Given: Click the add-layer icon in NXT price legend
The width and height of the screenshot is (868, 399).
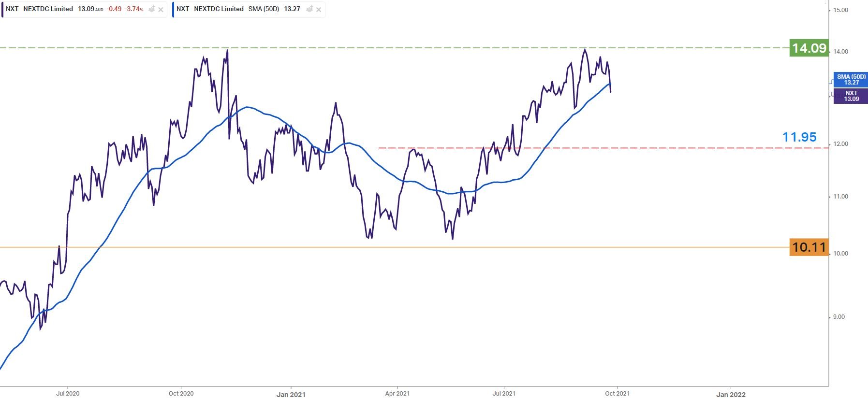Looking at the screenshot, I should coord(151,9).
